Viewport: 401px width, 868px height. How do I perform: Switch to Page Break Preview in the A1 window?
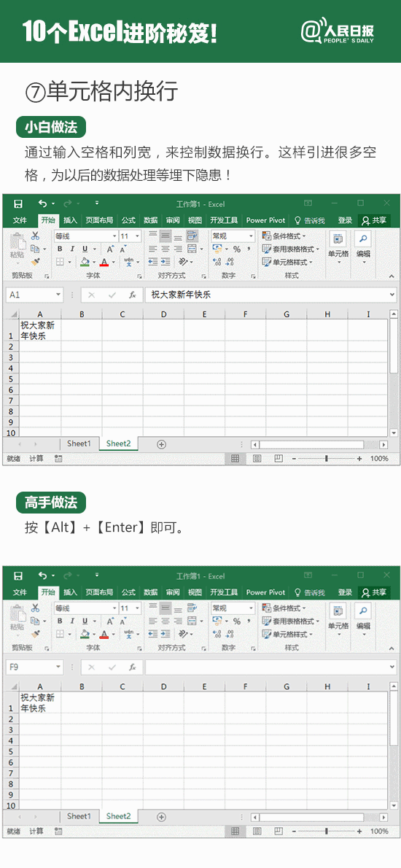click(279, 458)
